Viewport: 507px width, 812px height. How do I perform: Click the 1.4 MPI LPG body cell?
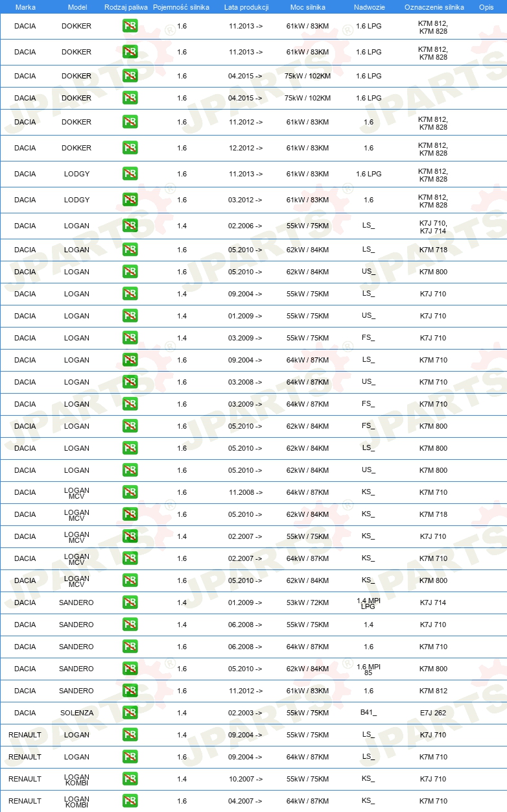368,603
